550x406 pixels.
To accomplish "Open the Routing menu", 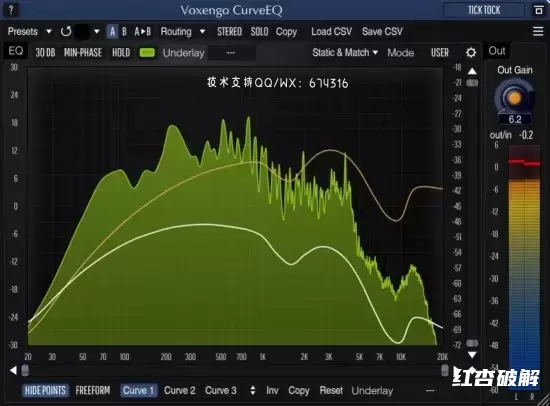I will pyautogui.click(x=176, y=32).
